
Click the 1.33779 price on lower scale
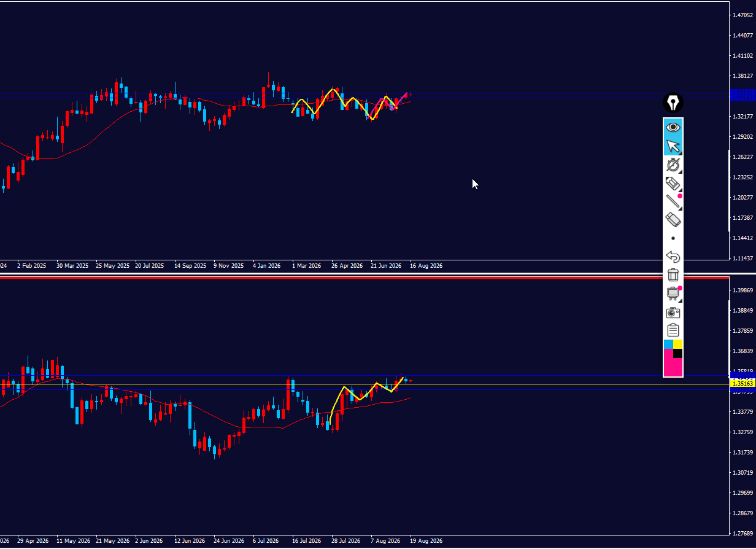(x=742, y=412)
